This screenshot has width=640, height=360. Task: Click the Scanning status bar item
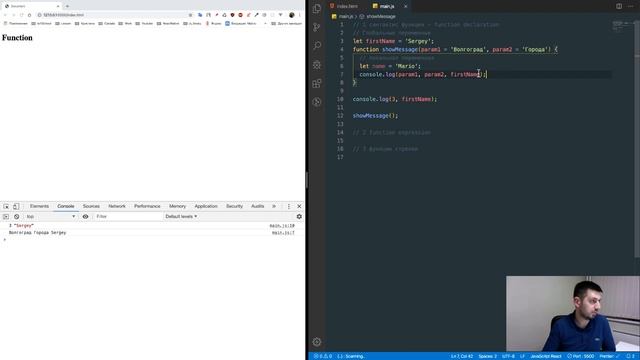tap(351, 356)
